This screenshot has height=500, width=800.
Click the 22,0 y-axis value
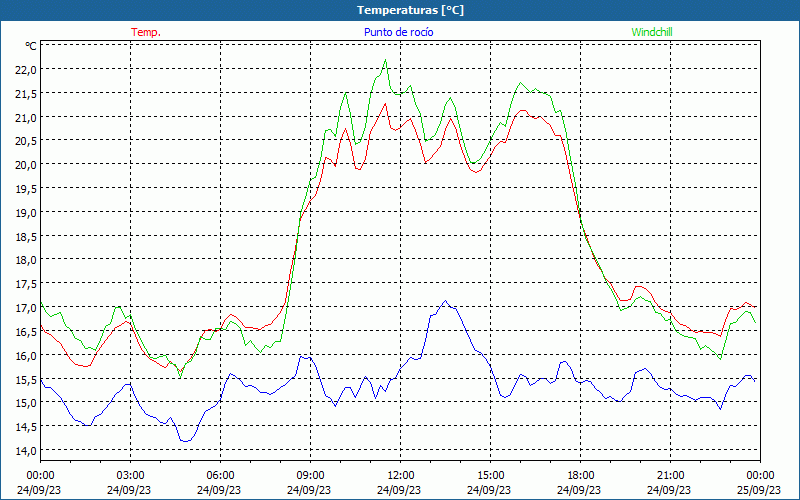coord(26,70)
